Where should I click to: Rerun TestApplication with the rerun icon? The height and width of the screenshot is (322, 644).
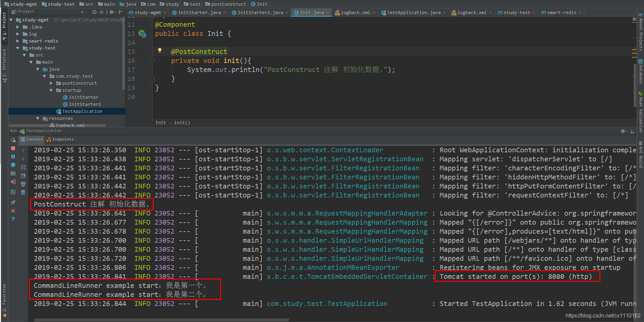(13, 140)
